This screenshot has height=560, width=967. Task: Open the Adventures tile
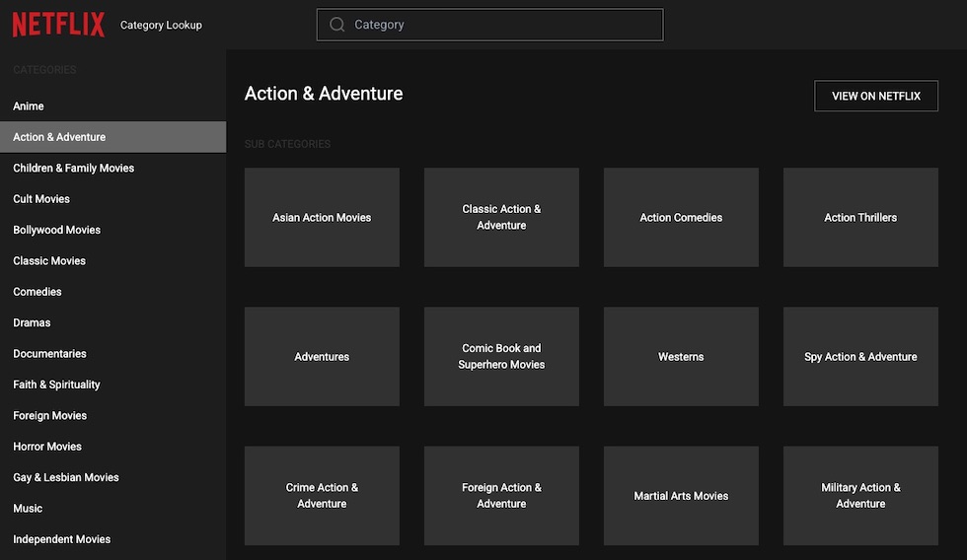click(x=322, y=357)
